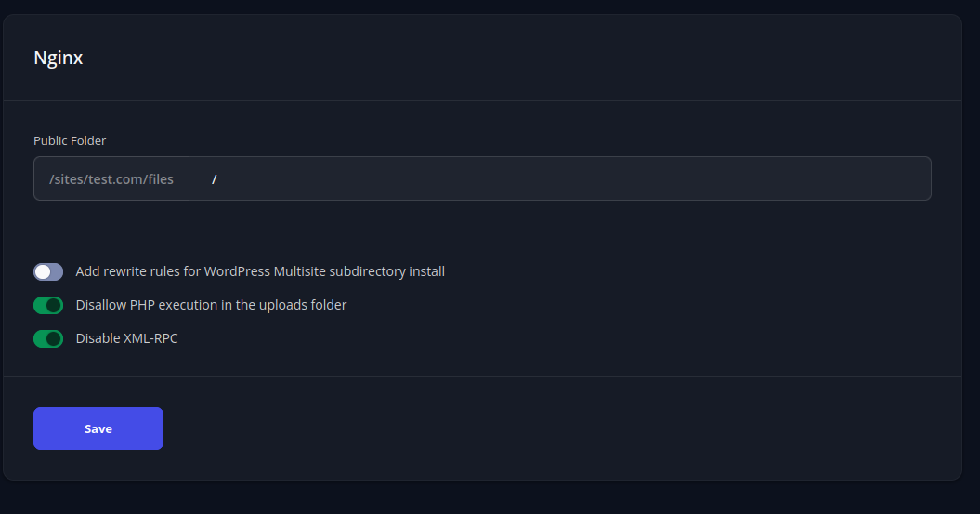This screenshot has width=980, height=514.
Task: Turn off Disallow PHP execution toggle
Action: coord(48,305)
